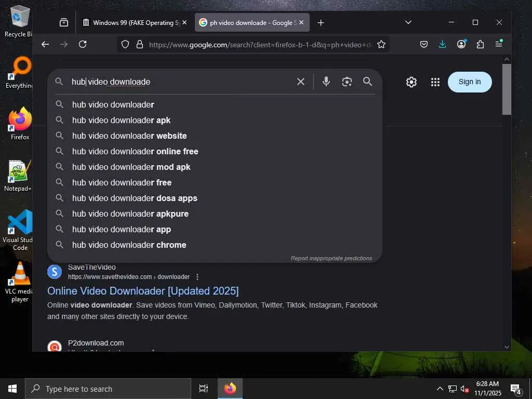Open Online Video Downloader [Updated 2025] result
Screen dimensions: 532x399
(143, 291)
